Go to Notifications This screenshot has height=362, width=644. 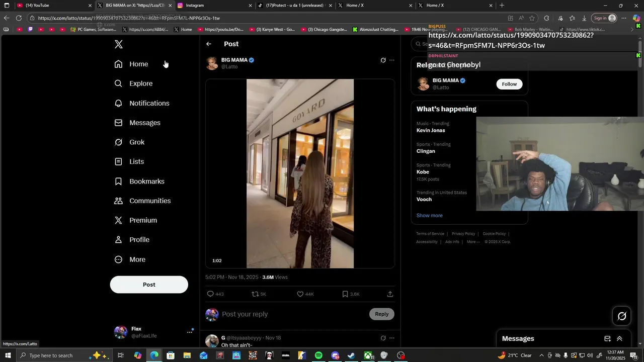[x=142, y=103]
